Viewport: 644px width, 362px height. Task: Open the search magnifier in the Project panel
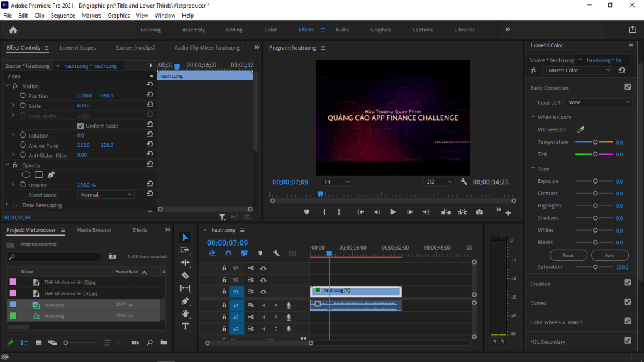(150, 343)
